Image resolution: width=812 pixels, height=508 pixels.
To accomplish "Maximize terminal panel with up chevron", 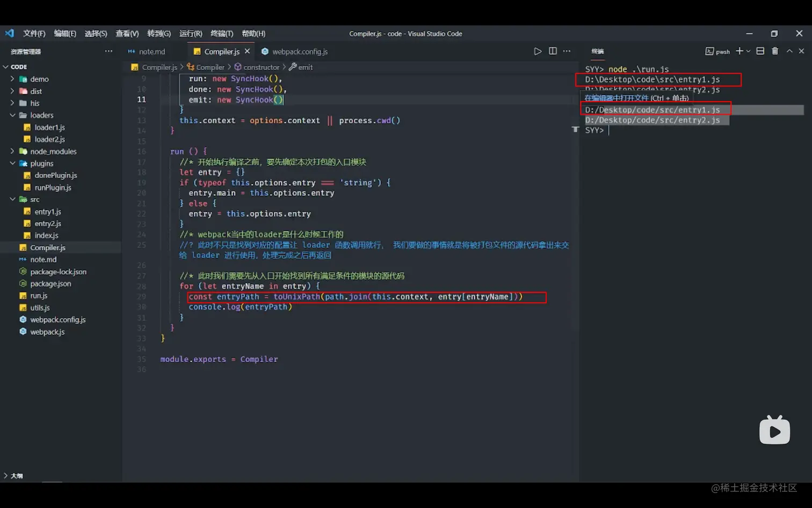I will (x=789, y=51).
